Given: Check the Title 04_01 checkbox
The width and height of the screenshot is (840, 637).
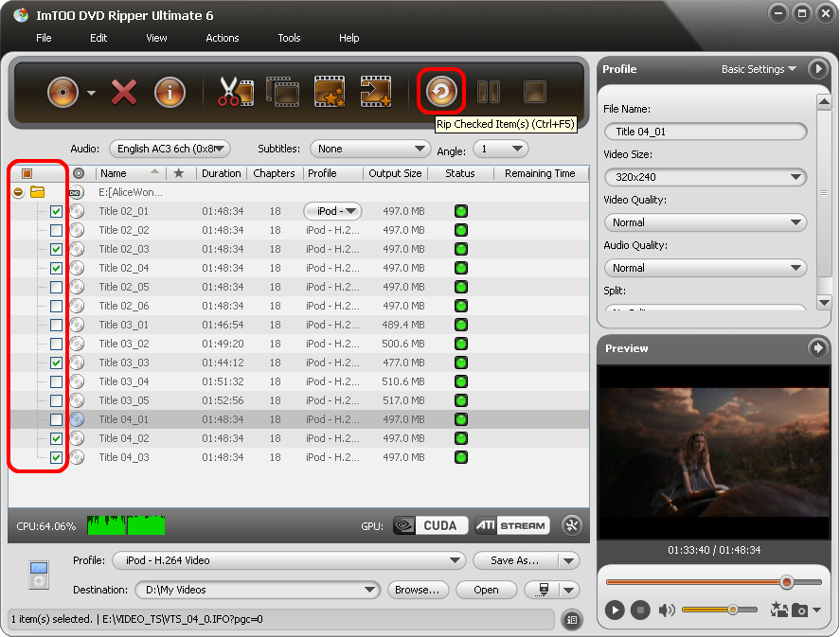Looking at the screenshot, I should pos(56,419).
